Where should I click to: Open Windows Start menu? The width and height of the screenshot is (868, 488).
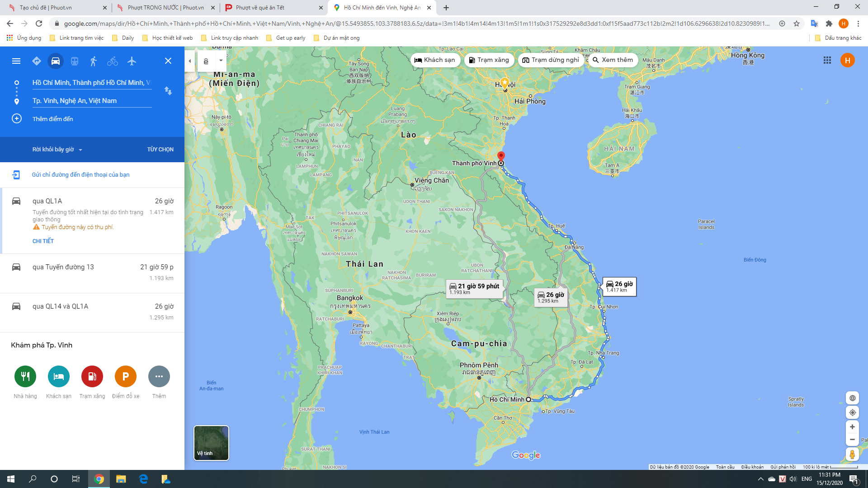(11, 479)
